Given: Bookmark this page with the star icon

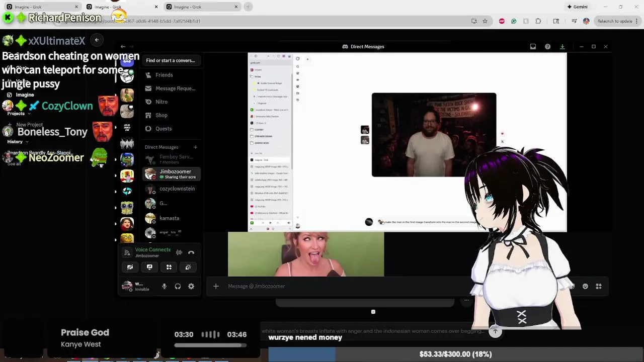Looking at the screenshot, I should click(x=485, y=21).
